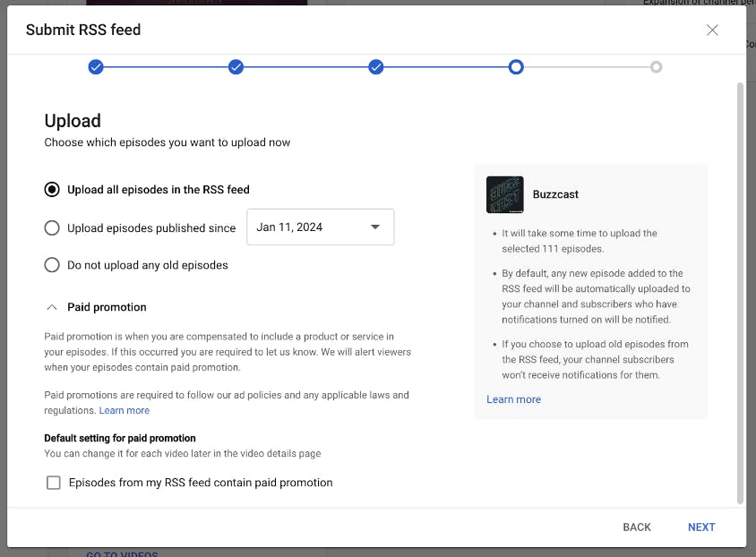Click the final unfilled step circle
The image size is (756, 557).
click(x=657, y=66)
